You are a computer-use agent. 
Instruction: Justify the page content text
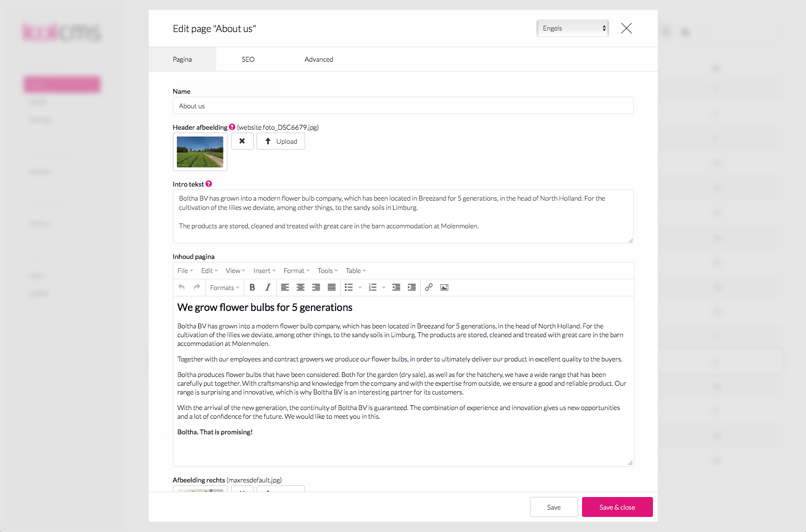point(331,287)
